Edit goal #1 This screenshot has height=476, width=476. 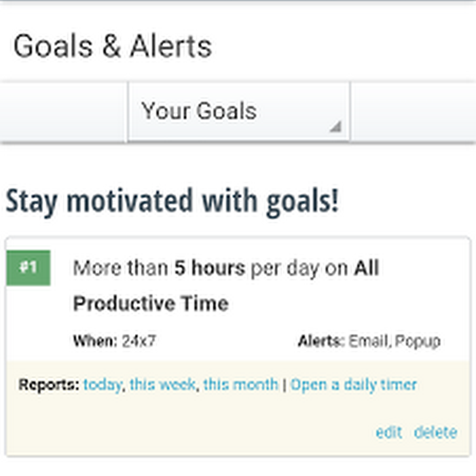coord(389,432)
